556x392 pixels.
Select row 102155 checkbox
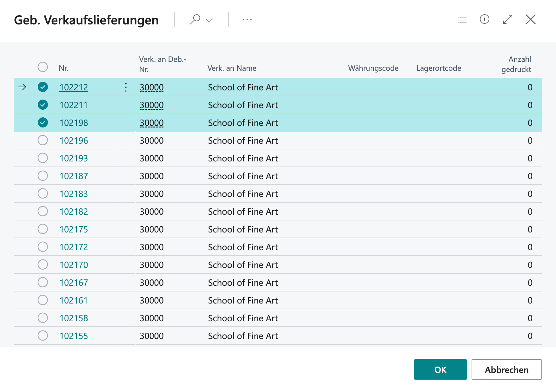point(43,336)
